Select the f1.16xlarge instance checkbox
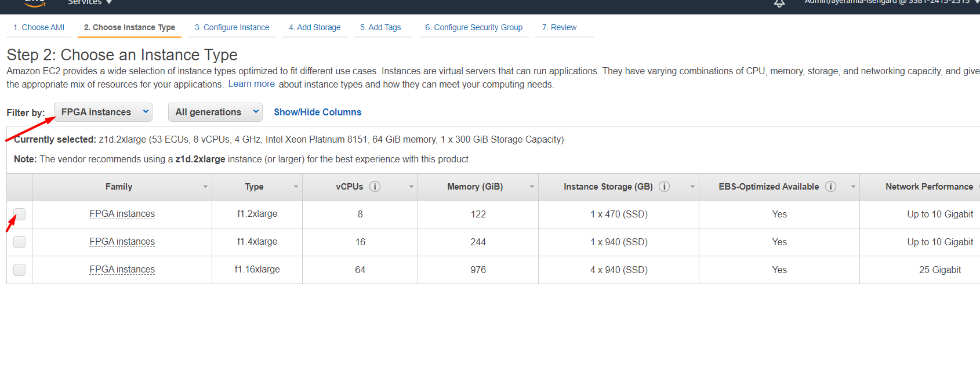 coord(19,270)
